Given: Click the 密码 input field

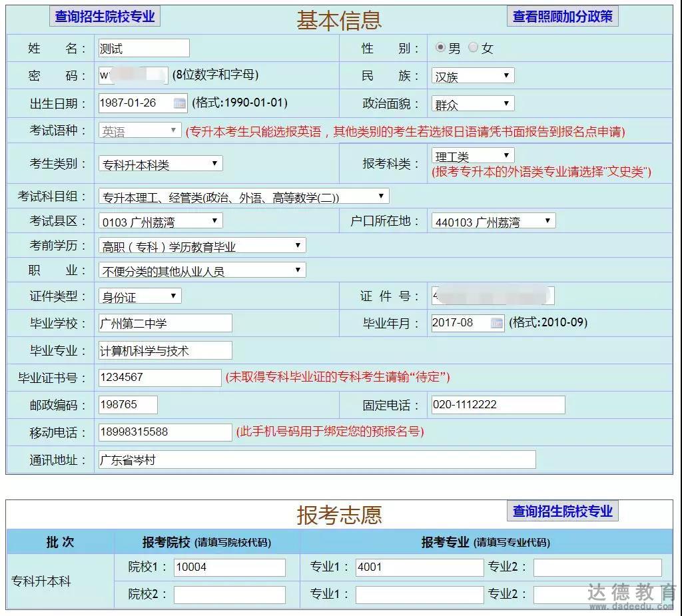Looking at the screenshot, I should (x=133, y=75).
